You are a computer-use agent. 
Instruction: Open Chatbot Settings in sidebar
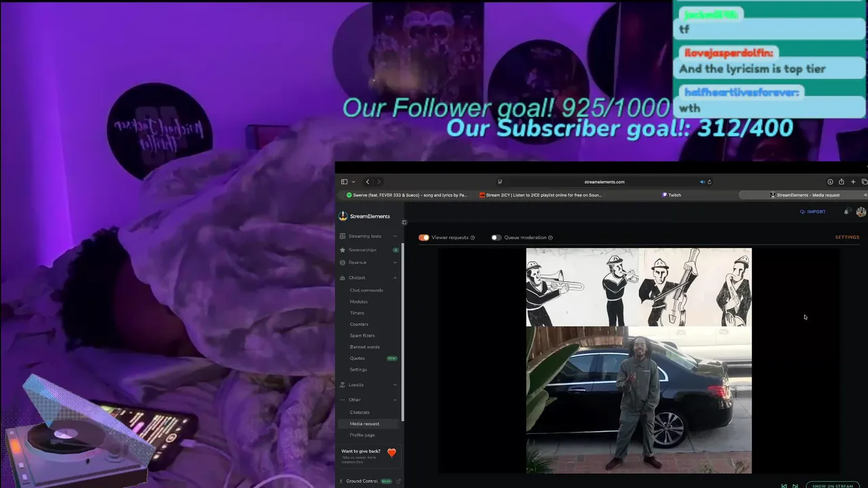coord(358,369)
